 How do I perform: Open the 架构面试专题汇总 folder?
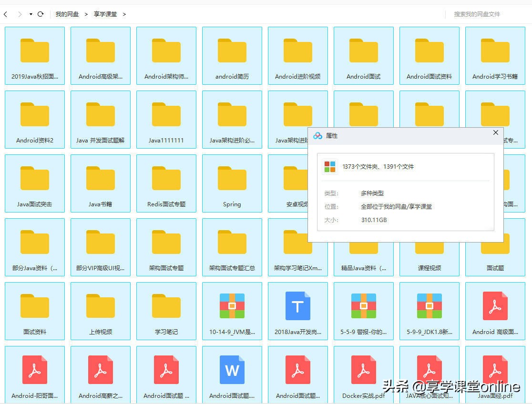click(x=232, y=247)
